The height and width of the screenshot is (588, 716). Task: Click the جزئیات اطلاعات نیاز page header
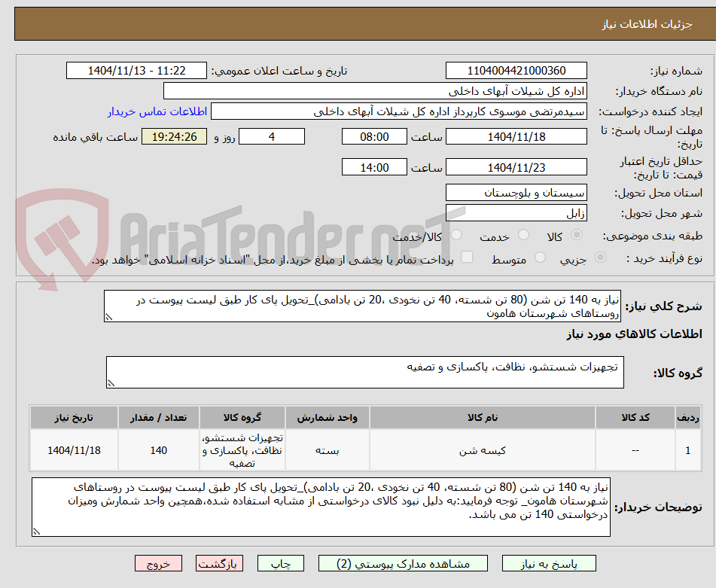647,24
